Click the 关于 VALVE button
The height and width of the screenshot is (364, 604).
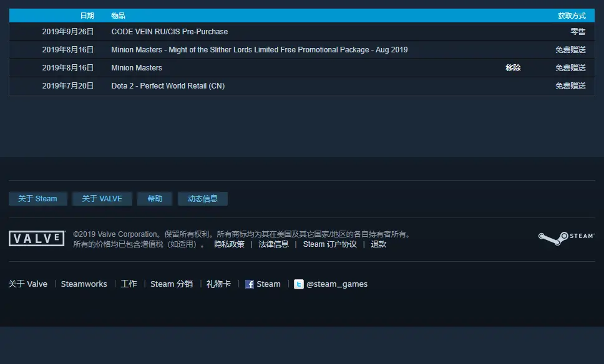(102, 199)
